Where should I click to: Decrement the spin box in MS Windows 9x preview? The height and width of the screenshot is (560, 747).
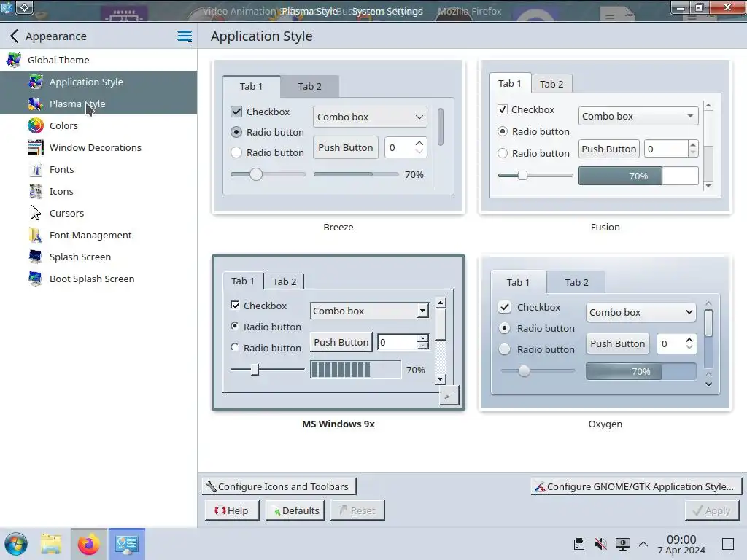pyautogui.click(x=422, y=346)
